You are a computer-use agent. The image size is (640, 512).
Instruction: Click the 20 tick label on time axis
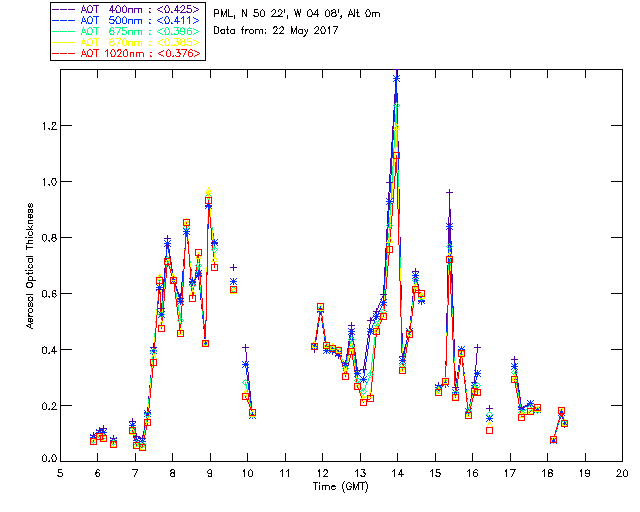622,473
